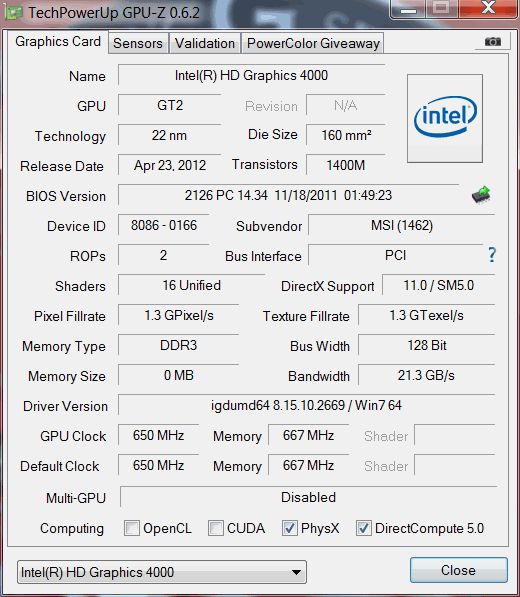Select the Graphics Card tab
The width and height of the screenshot is (520, 597).
[x=58, y=42]
